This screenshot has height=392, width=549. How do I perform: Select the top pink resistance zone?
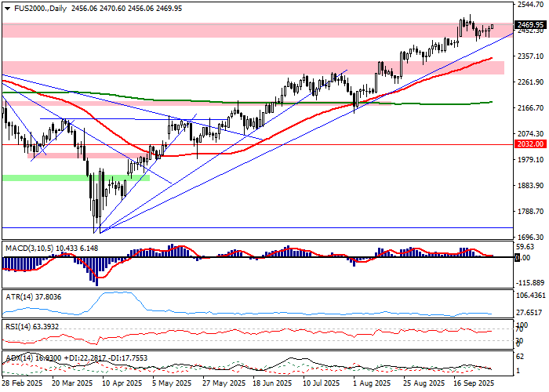(x=235, y=30)
